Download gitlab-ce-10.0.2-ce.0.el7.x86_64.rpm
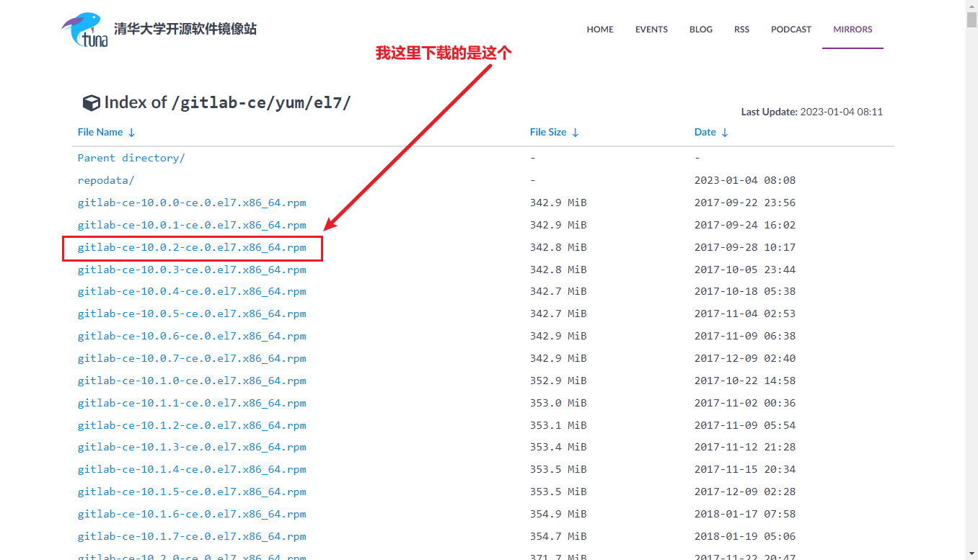Viewport: 978px width, 560px height. (x=192, y=247)
